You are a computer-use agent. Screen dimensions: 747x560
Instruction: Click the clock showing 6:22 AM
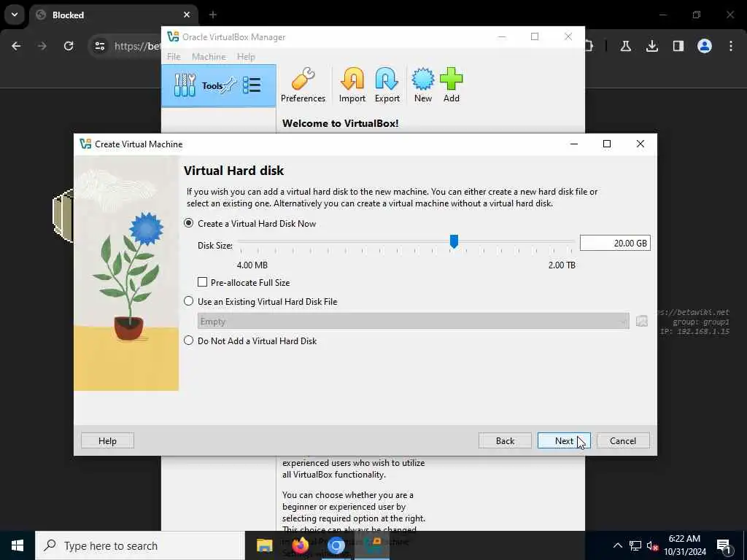684,539
